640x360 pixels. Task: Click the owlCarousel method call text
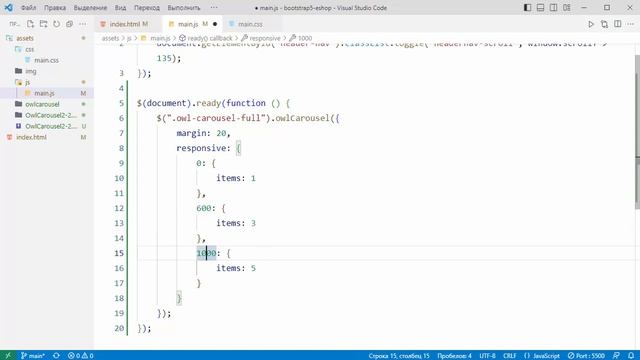coord(302,118)
